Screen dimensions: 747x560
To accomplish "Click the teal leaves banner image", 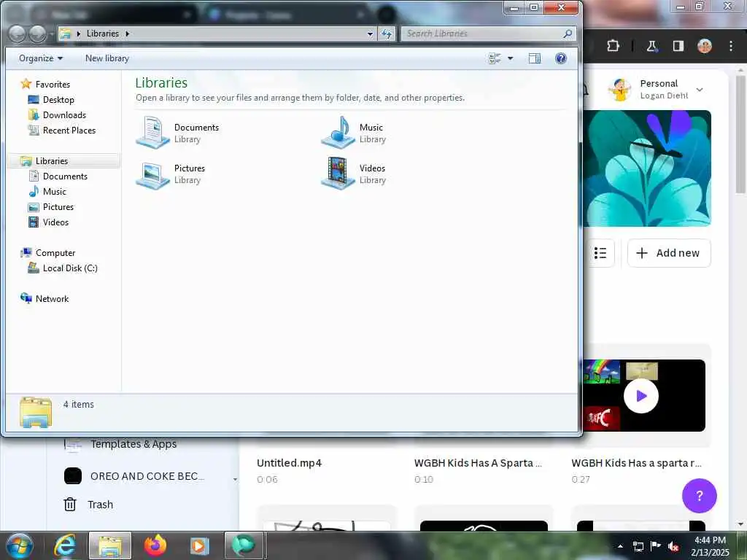I will 647,168.
